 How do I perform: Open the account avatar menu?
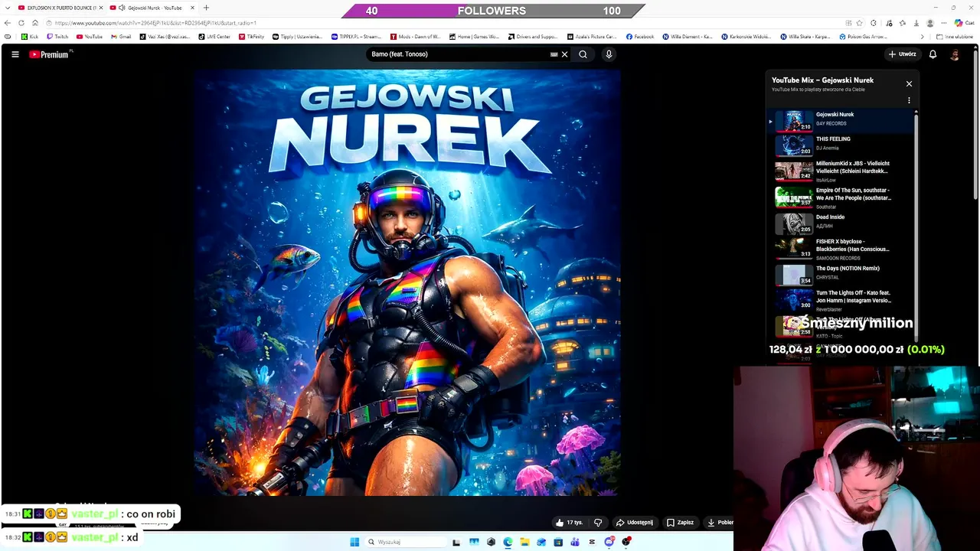tap(955, 54)
